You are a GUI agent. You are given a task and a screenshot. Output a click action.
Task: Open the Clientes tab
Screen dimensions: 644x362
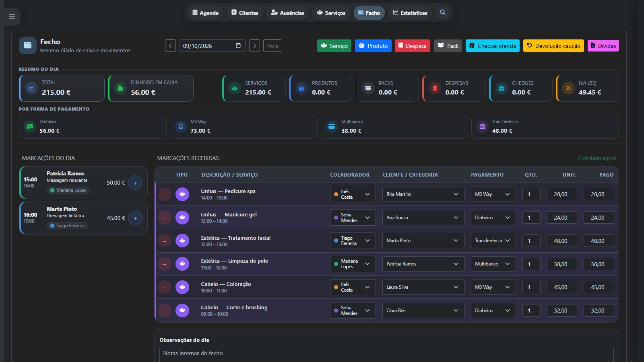tap(245, 13)
